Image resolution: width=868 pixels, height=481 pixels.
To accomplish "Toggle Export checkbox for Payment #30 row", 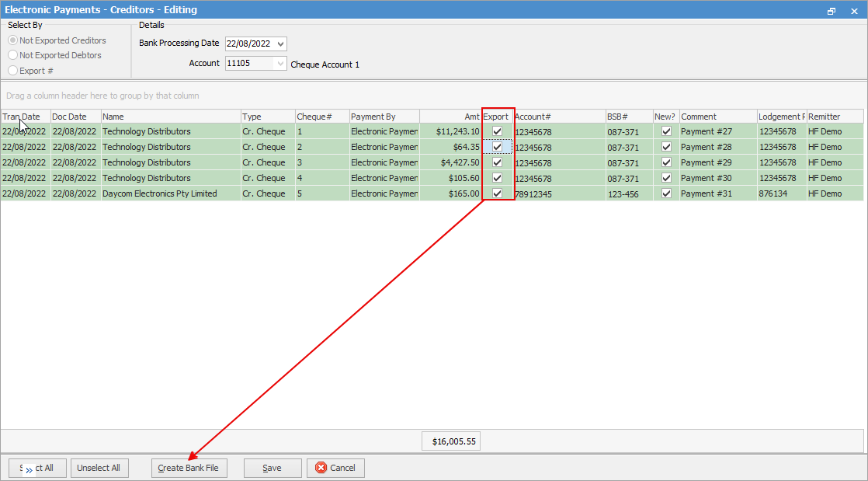I will [x=497, y=178].
